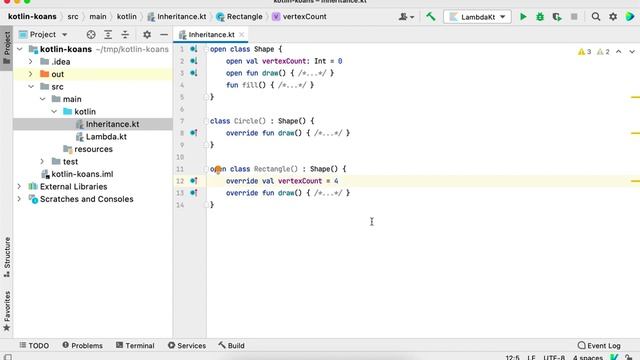Open the Event Log
The image size is (640, 360).
tap(599, 346)
